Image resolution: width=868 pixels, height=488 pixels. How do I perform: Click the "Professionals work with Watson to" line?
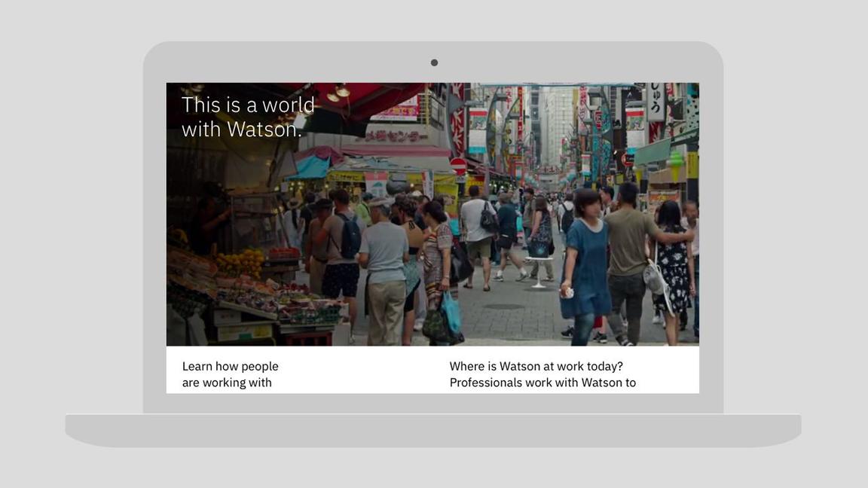[542, 383]
